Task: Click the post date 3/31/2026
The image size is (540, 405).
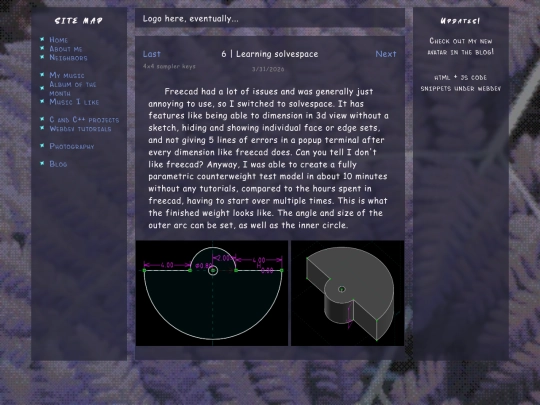Action: tap(268, 69)
